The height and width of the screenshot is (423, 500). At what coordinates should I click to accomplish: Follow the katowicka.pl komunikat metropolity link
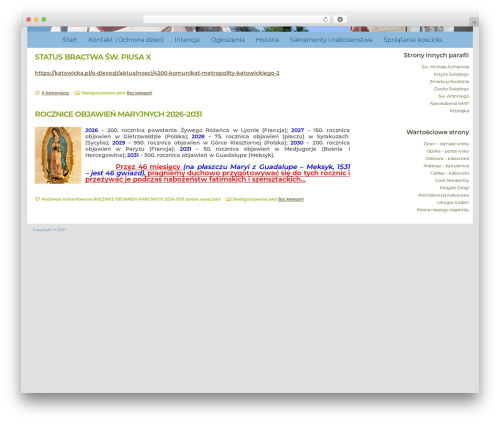pos(157,73)
